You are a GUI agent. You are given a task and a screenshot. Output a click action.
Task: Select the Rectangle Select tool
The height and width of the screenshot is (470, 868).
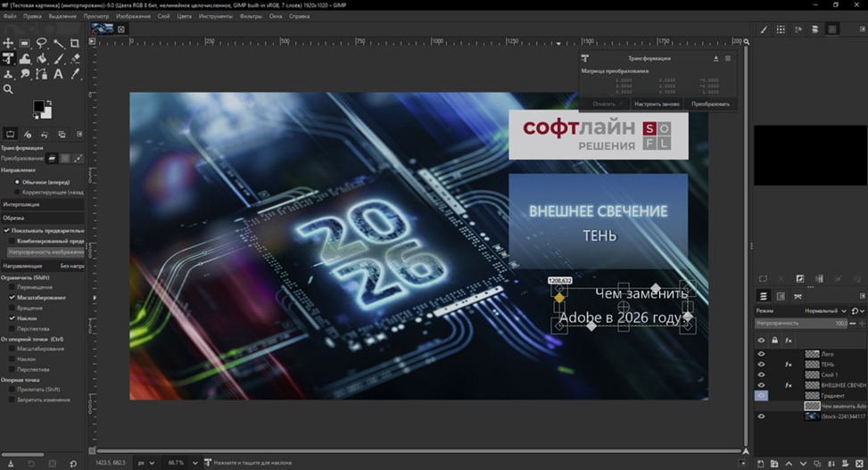[x=24, y=43]
